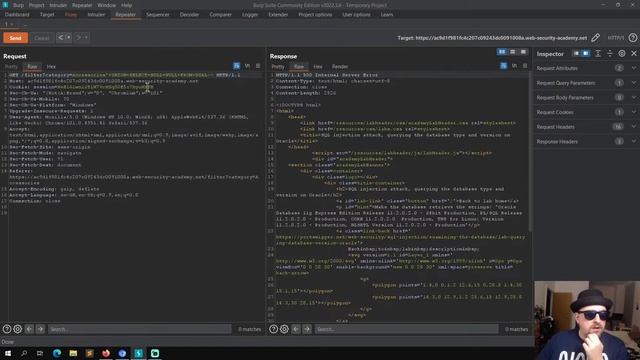This screenshot has width=640, height=360.
Task: Open the Intruder menu
Action: [58, 5]
